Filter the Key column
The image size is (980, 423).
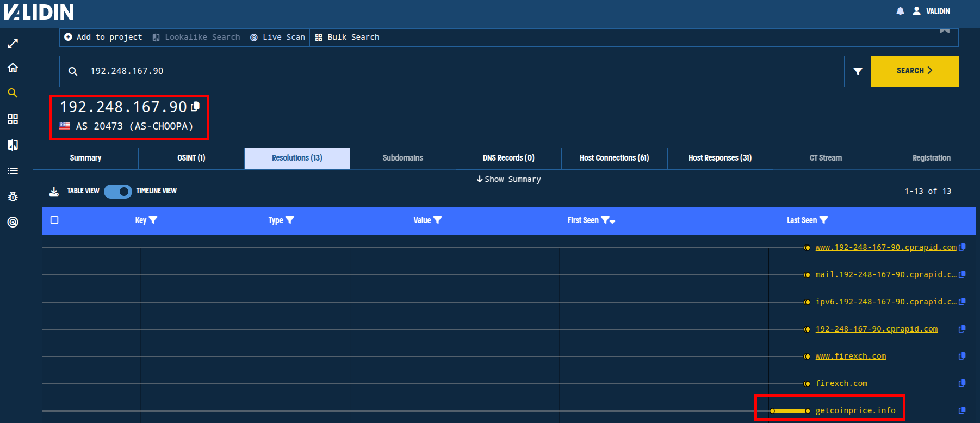[153, 220]
